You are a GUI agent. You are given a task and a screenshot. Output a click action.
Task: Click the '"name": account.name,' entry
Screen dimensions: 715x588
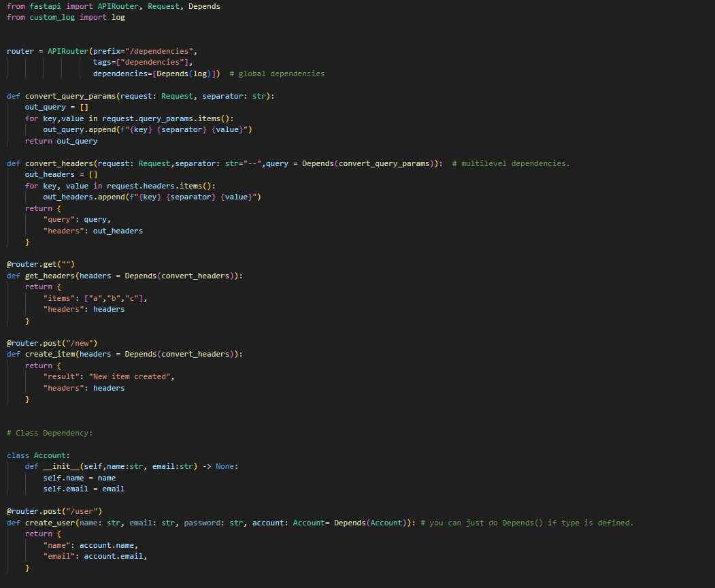(x=90, y=545)
